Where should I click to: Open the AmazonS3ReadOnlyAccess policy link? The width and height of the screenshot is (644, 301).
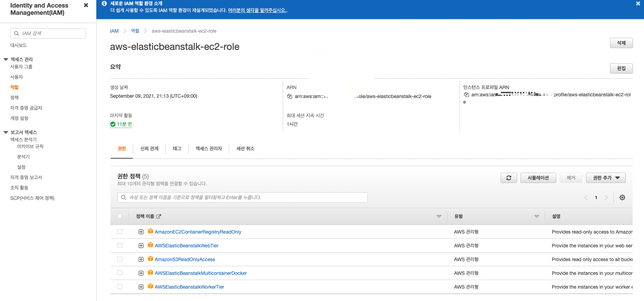click(x=185, y=259)
